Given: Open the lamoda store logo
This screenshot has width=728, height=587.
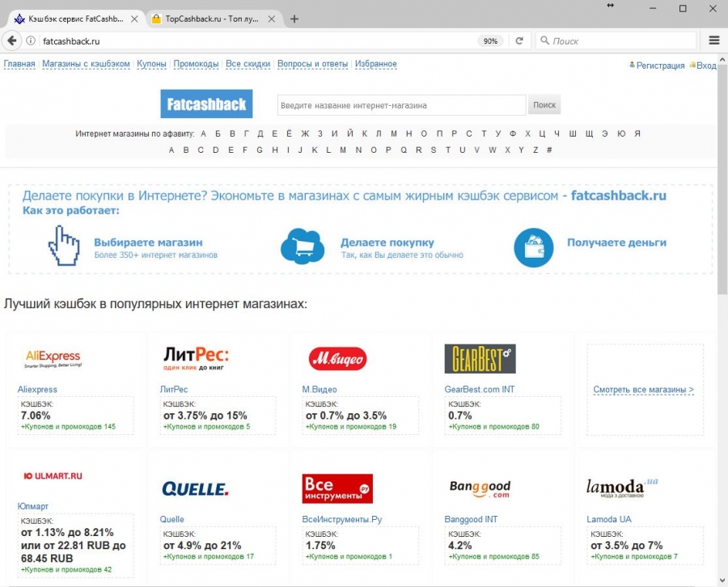Looking at the screenshot, I should (x=622, y=488).
